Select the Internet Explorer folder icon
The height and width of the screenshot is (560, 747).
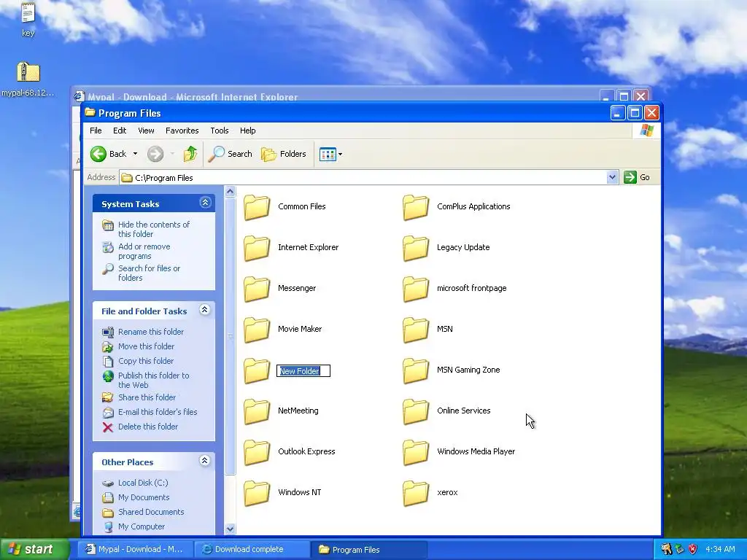[x=257, y=248]
